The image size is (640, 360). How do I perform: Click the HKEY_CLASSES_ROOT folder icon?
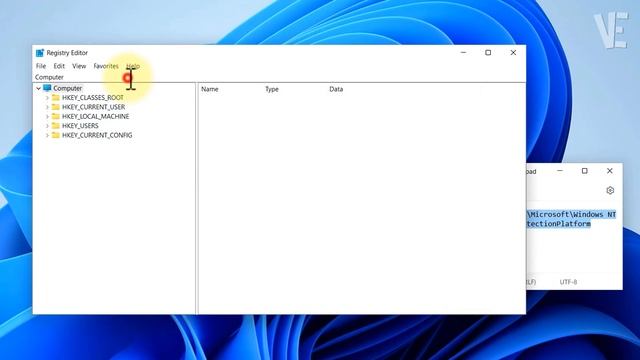[x=56, y=98]
